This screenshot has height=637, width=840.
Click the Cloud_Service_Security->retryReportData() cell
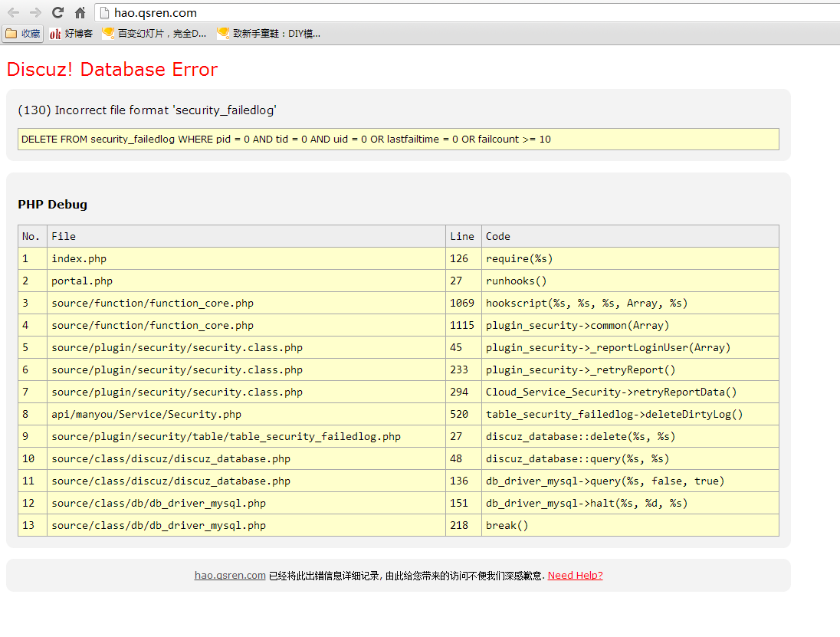pyautogui.click(x=630, y=392)
